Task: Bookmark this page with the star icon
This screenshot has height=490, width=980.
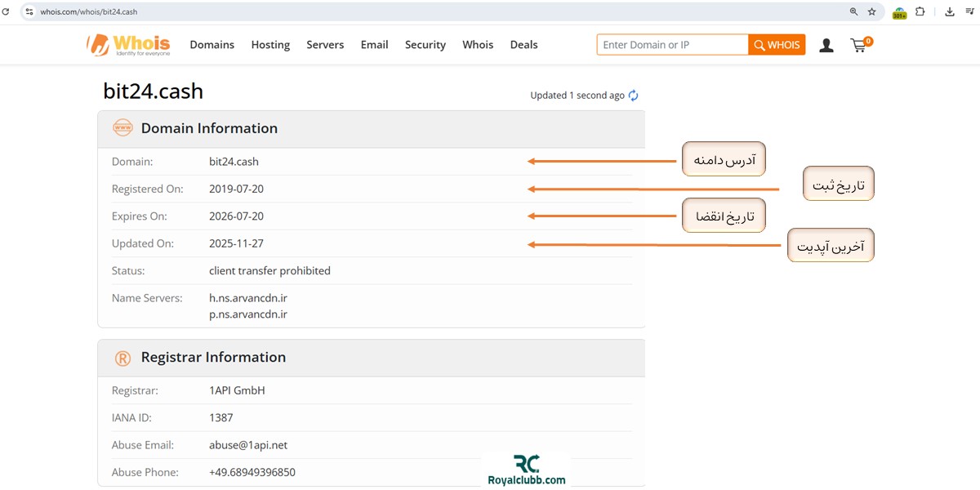Action: pos(871,11)
